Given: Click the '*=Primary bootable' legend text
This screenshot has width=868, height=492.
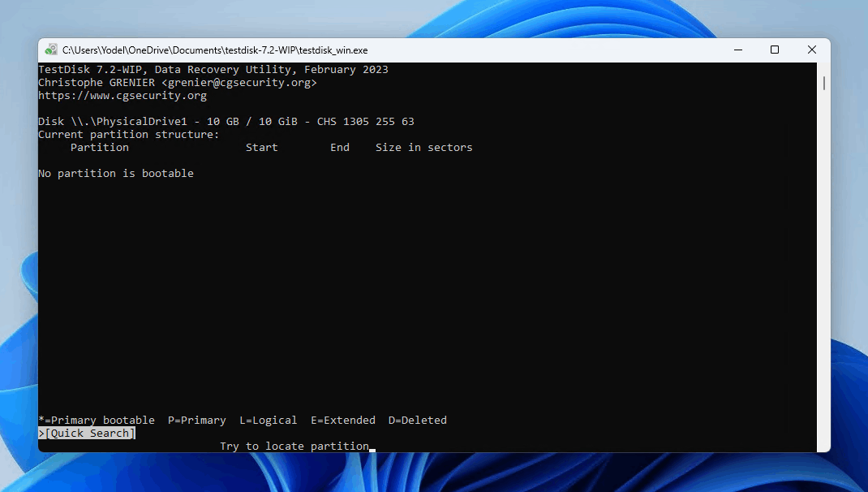Looking at the screenshot, I should click(x=97, y=420).
